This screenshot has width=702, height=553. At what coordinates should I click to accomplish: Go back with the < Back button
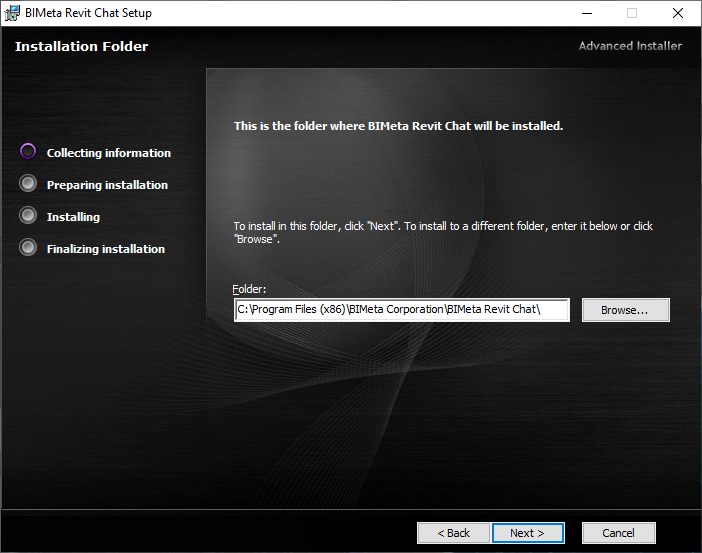tap(454, 533)
